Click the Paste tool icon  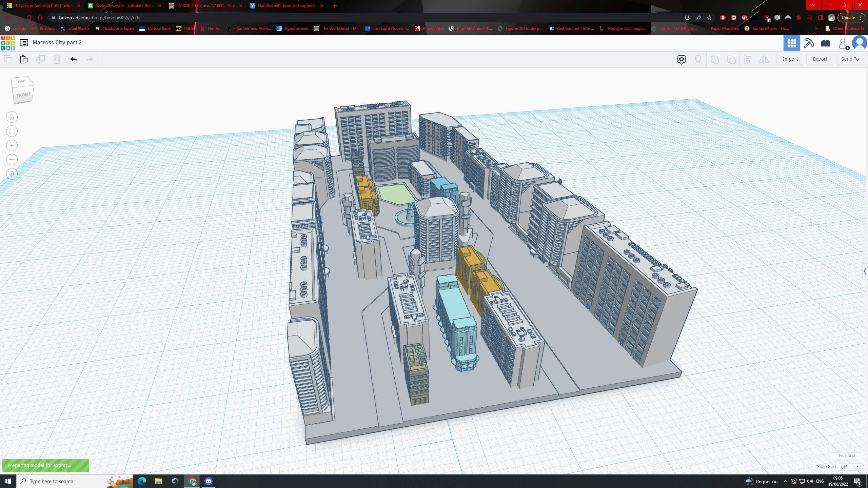(x=24, y=59)
